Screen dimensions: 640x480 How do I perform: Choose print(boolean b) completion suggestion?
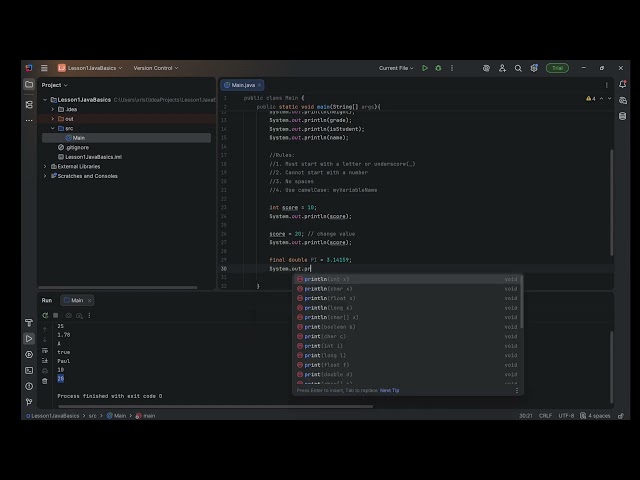[x=407, y=327]
